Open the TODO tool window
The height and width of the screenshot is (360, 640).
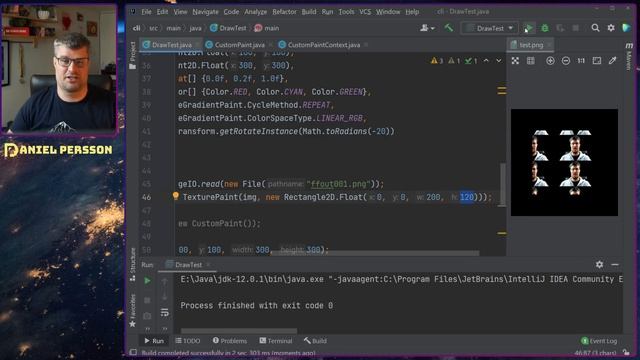pos(188,341)
